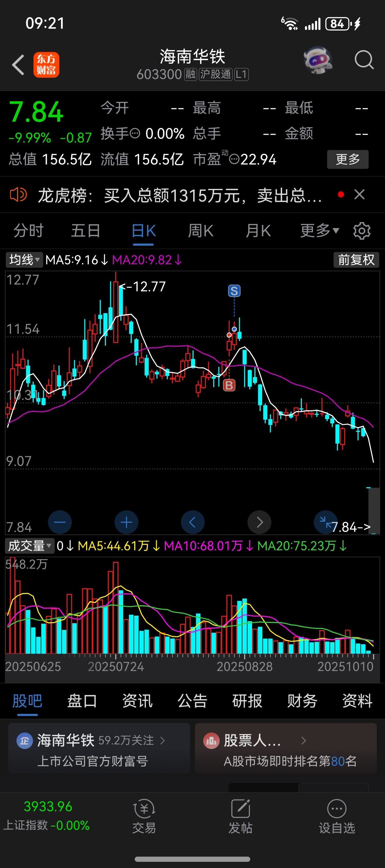The image size is (385, 868).
Task: Tap volume MA10:68.01万 label
Action: click(208, 546)
